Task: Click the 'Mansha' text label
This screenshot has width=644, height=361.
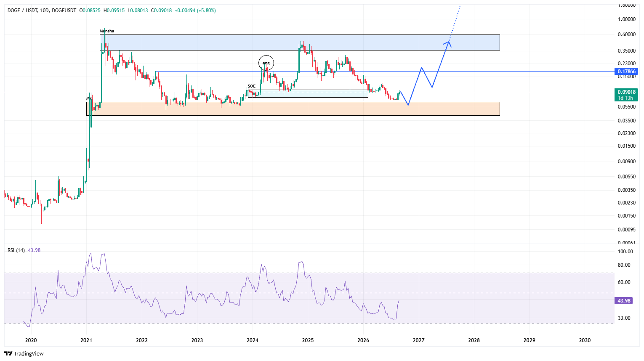Action: [107, 31]
